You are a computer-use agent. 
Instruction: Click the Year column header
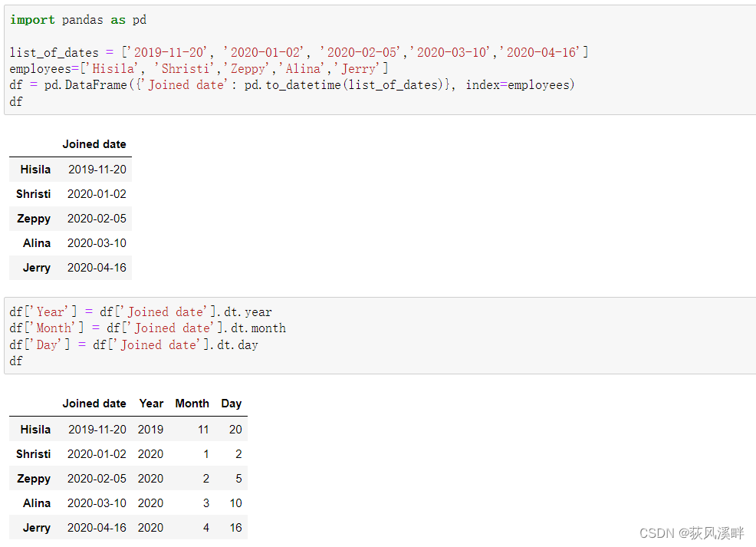click(x=151, y=404)
